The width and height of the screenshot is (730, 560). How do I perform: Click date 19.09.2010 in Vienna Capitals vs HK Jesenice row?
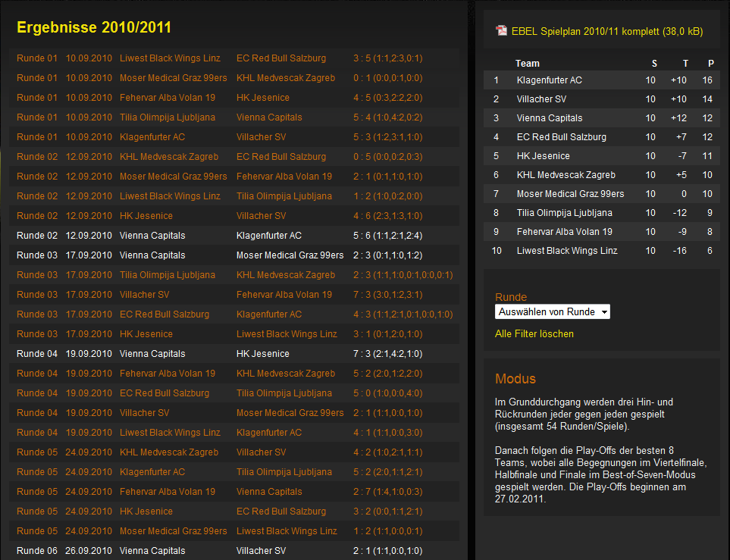(x=89, y=354)
